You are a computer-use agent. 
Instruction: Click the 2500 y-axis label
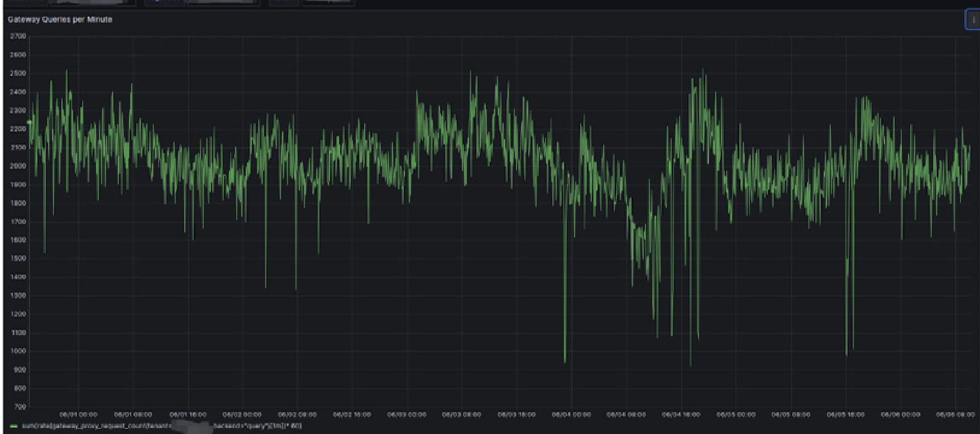click(x=18, y=73)
